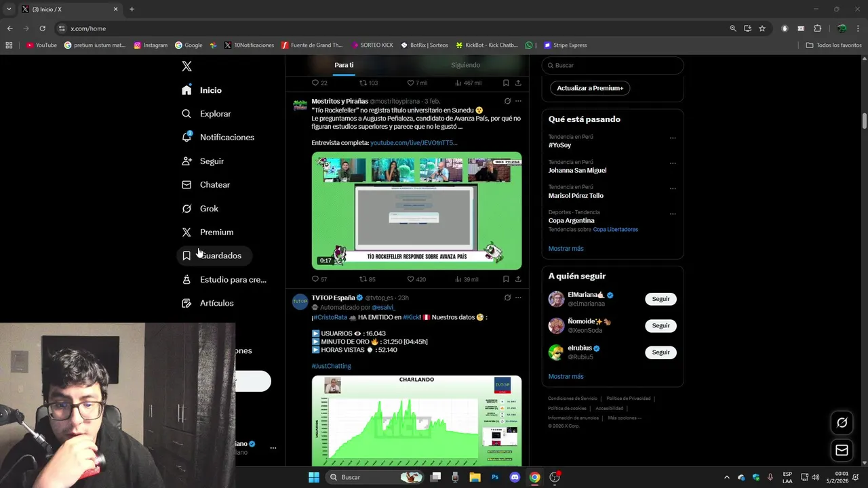Open the @esalvi_ mention link
Screen dimensions: 868x488
383,307
